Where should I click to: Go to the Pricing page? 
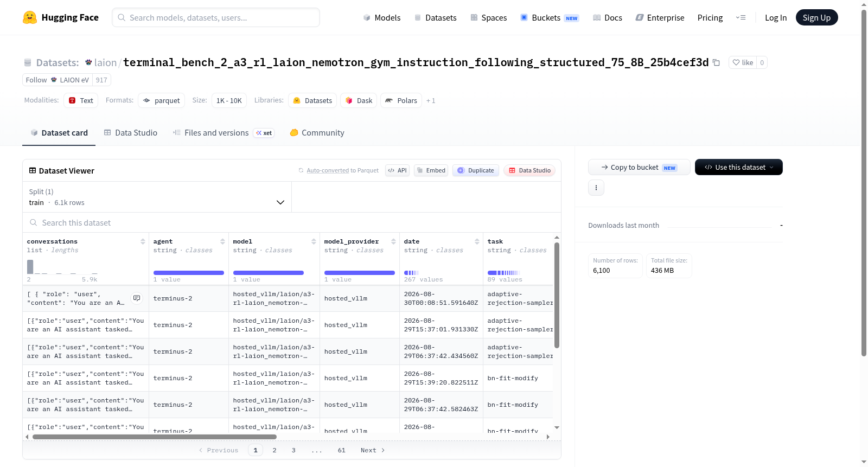click(710, 17)
